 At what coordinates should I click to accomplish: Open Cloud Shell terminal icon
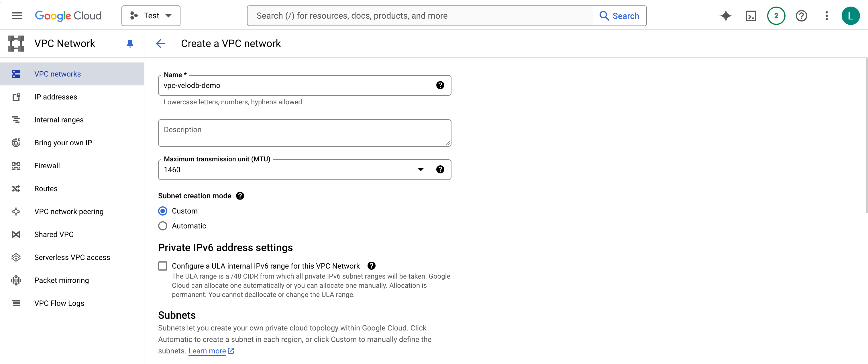pos(751,15)
